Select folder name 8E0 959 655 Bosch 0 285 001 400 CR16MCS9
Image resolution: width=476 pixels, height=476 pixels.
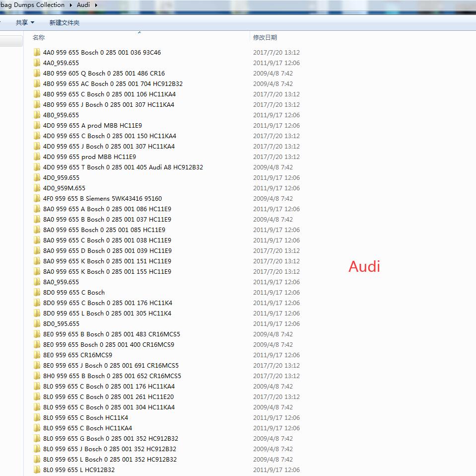click(109, 344)
